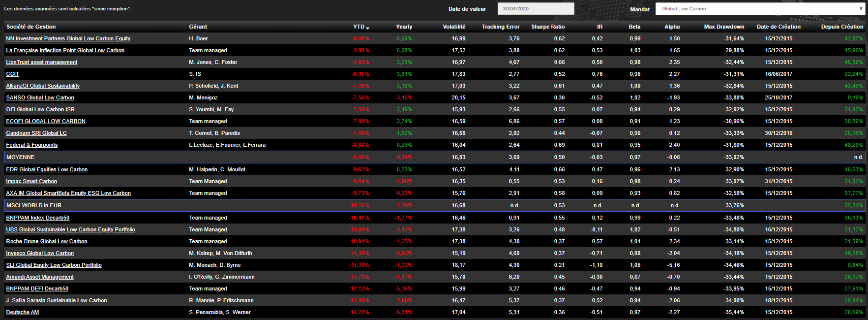
Task: Click YTD value -0,98% for NN Investment
Action: [360, 38]
